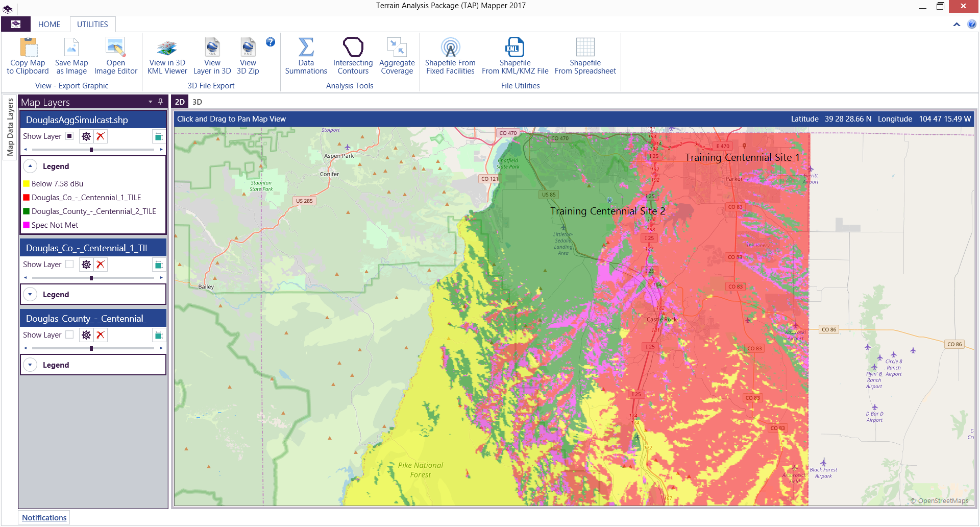Collapse the DouglasAggSimulcast legend

point(31,166)
